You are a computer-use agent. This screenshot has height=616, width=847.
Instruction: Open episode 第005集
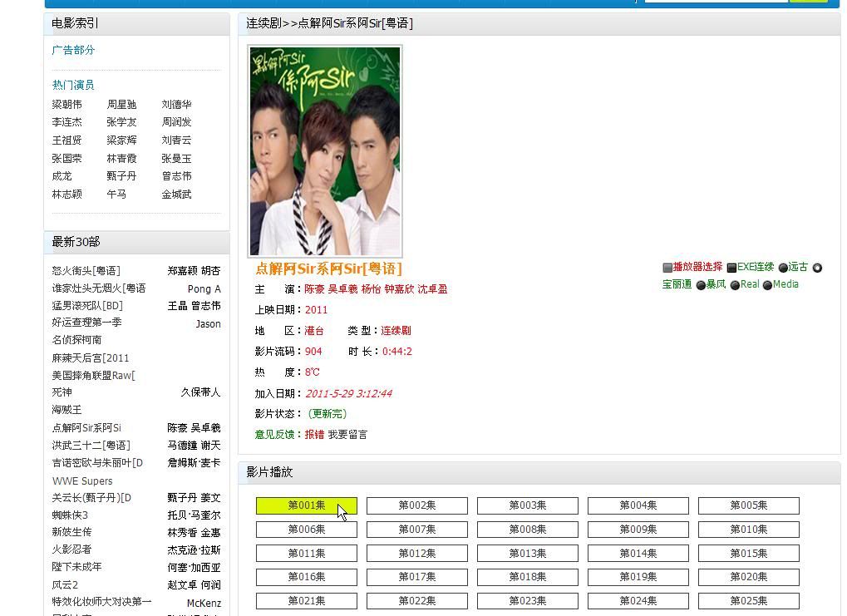tap(748, 505)
